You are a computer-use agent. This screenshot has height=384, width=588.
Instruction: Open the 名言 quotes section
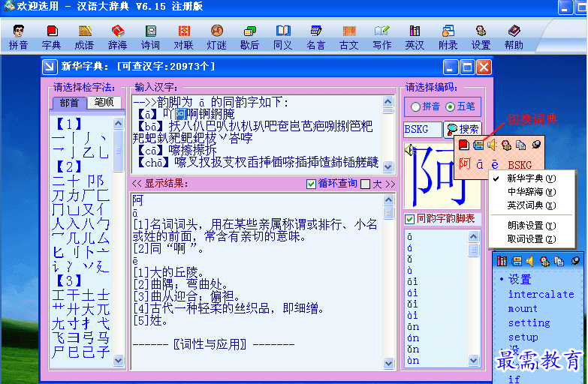click(315, 37)
